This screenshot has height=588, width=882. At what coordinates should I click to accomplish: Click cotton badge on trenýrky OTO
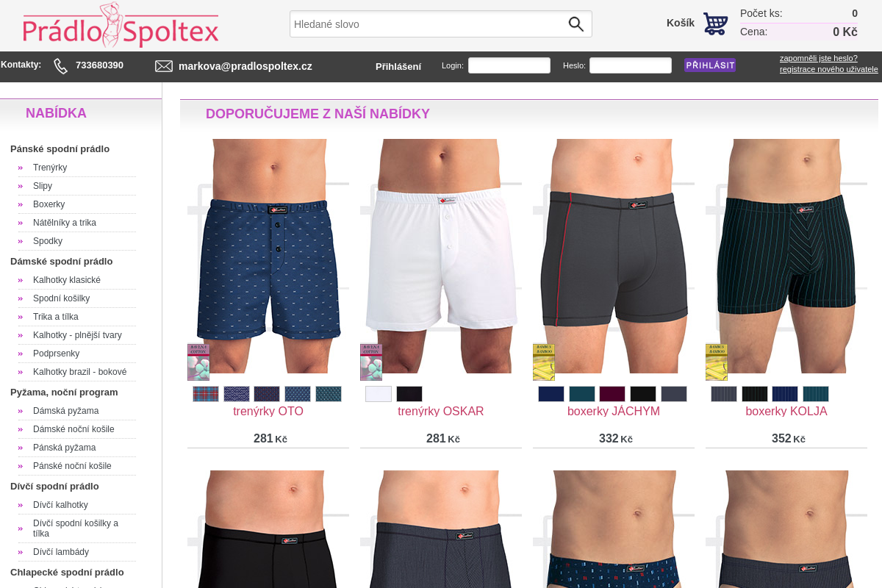click(198, 362)
